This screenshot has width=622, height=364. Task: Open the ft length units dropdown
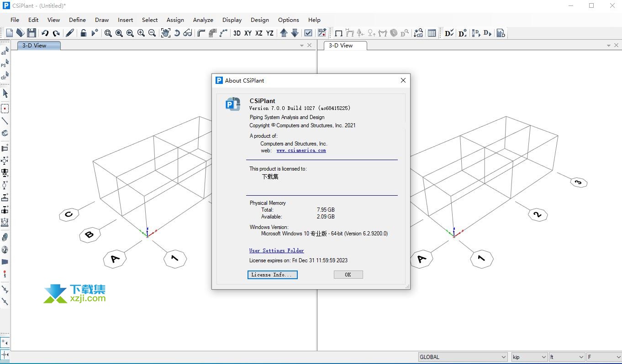[567, 357]
